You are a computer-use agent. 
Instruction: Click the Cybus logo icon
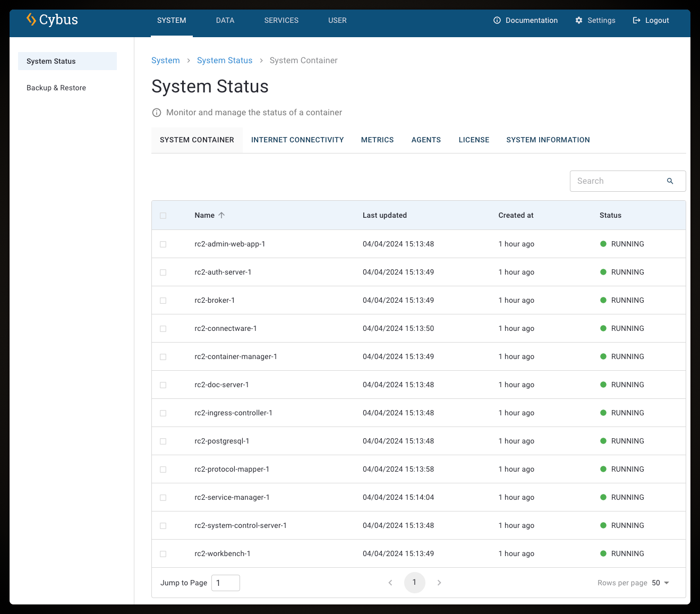[x=31, y=20]
